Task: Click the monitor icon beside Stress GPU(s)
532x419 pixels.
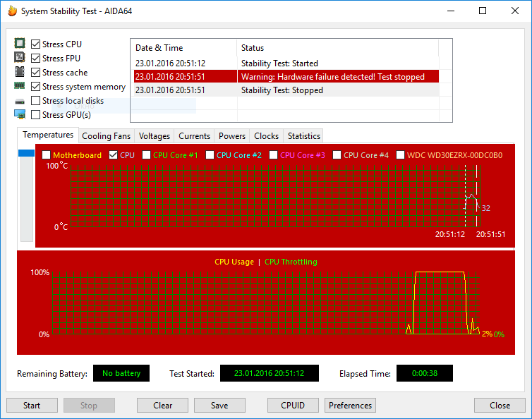Action: tap(20, 115)
